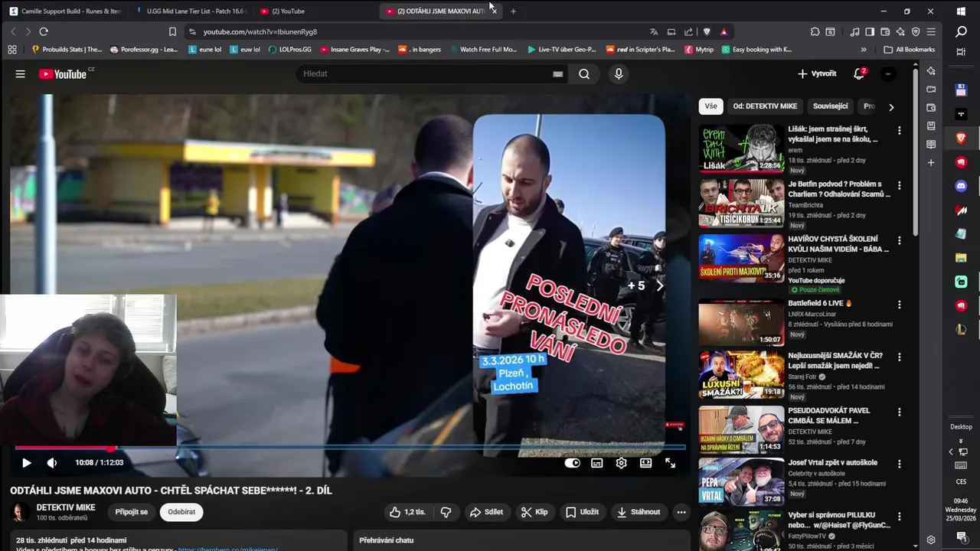Switch to U.GG Mid Lane Tier List tab
Viewport: 980px width, 551px height.
point(188,11)
